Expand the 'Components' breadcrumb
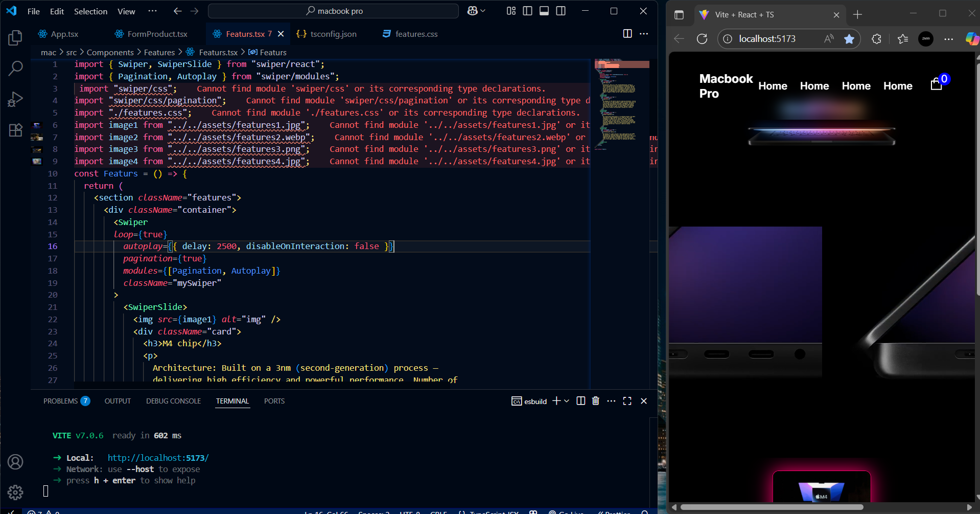The height and width of the screenshot is (514, 980). (110, 52)
